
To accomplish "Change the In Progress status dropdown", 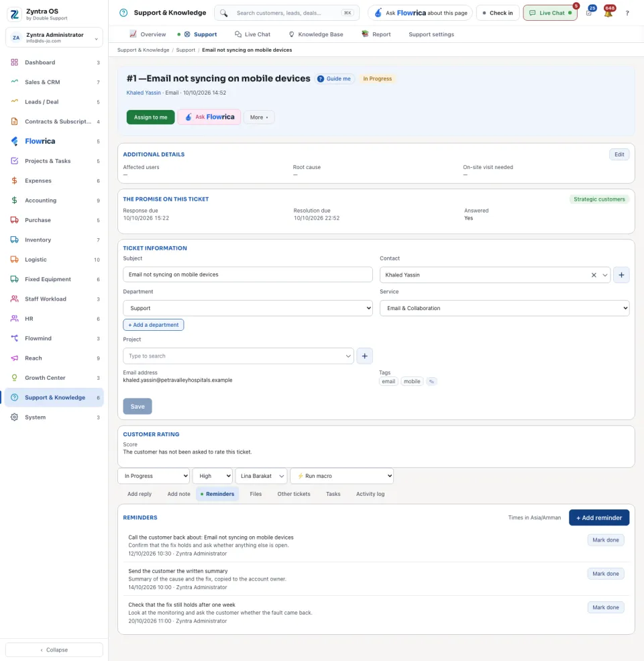I will (154, 476).
